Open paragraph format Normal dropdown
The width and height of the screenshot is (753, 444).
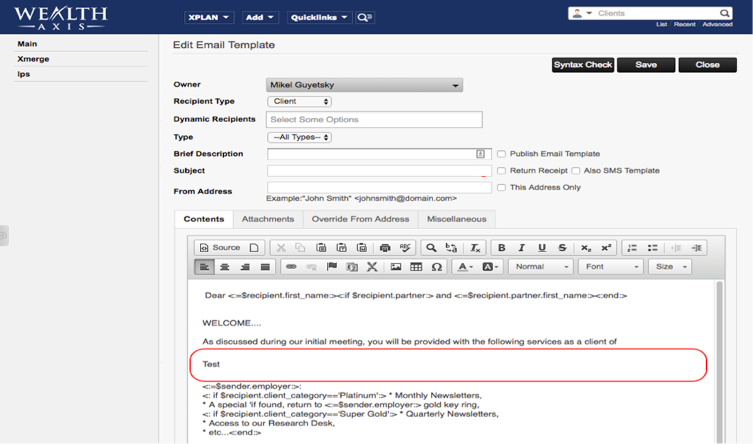(x=541, y=267)
